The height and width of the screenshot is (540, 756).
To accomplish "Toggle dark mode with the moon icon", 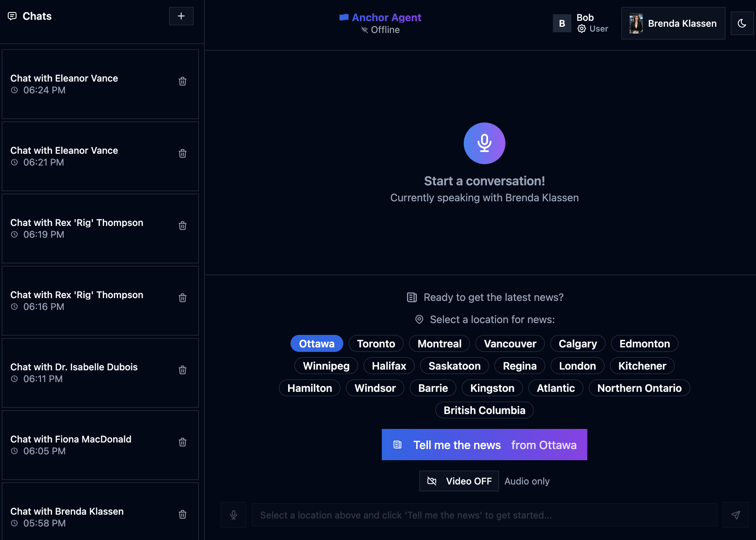I will click(742, 23).
